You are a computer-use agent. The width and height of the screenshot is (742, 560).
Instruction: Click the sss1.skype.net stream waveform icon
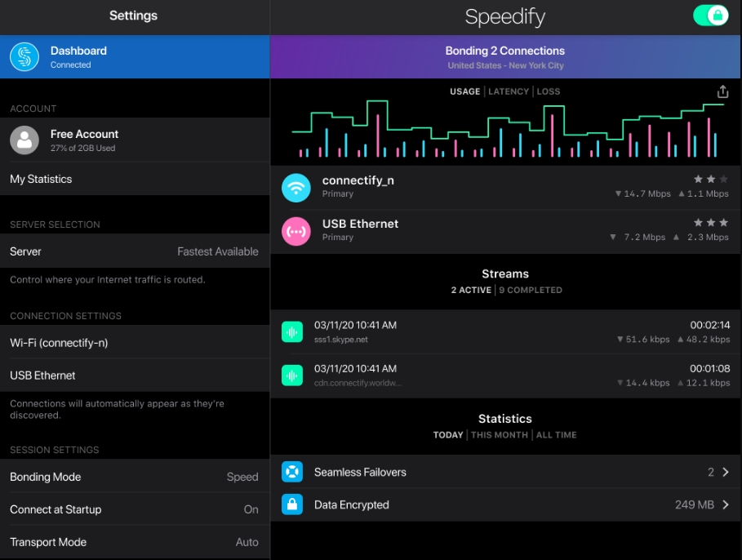point(292,332)
